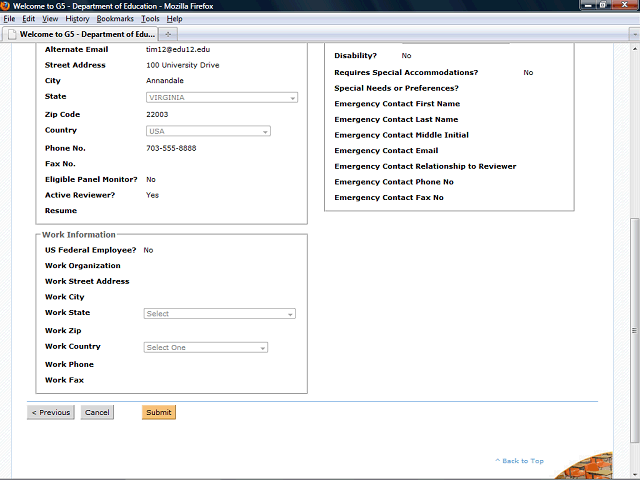Click the Emergency Contact Phone No label
The width and height of the screenshot is (640, 480).
click(394, 182)
